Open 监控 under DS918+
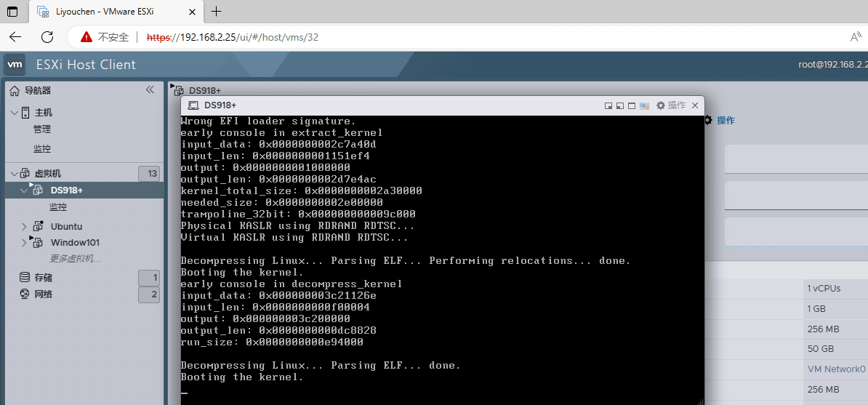The image size is (868, 405). point(58,206)
